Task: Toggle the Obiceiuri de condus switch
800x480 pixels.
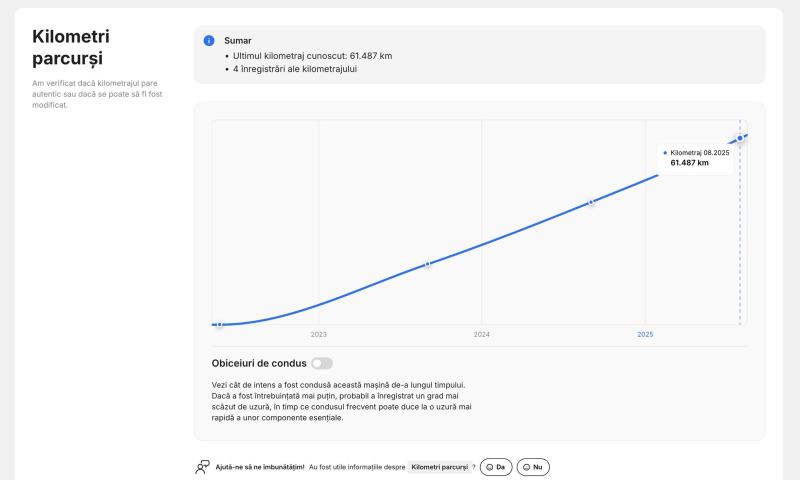Action: pyautogui.click(x=321, y=363)
